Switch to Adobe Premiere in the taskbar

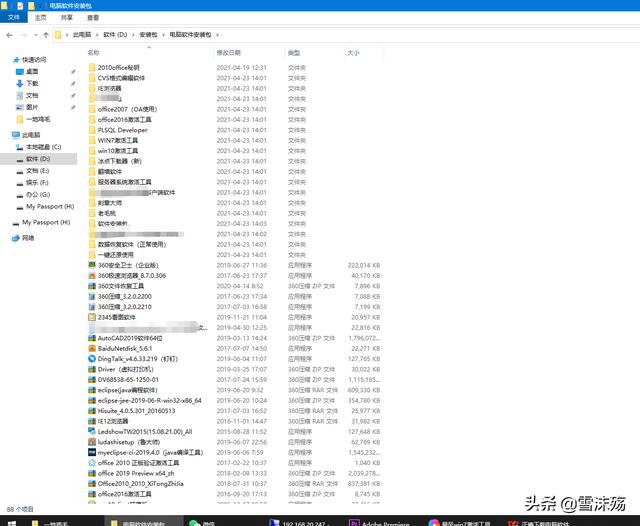coord(379,522)
